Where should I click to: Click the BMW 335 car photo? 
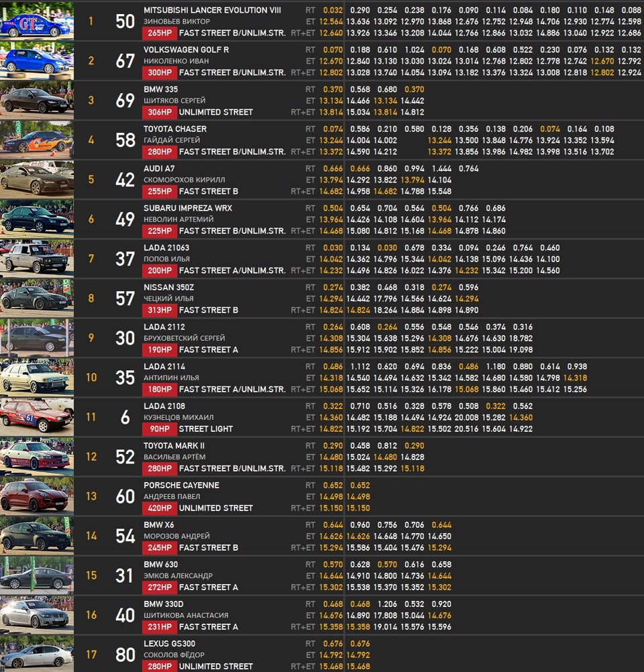point(37,100)
